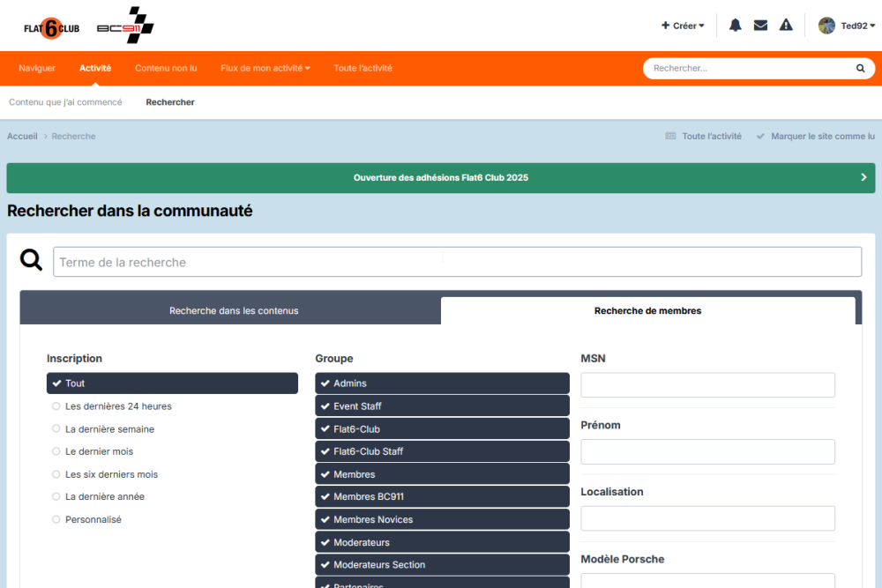This screenshot has width=882, height=588.
Task: Switch to 'Recherche dans les contenus' tab
Action: coord(234,310)
